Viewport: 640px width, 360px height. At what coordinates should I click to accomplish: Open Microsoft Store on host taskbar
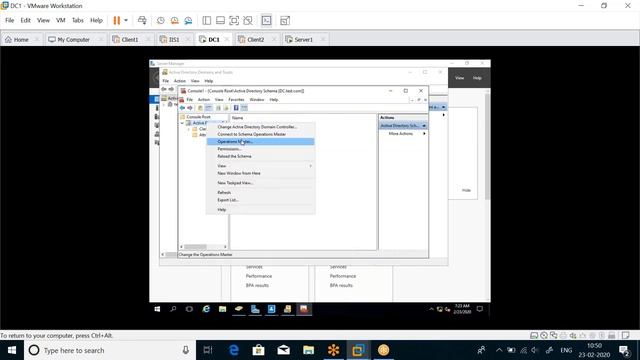pyautogui.click(x=258, y=350)
